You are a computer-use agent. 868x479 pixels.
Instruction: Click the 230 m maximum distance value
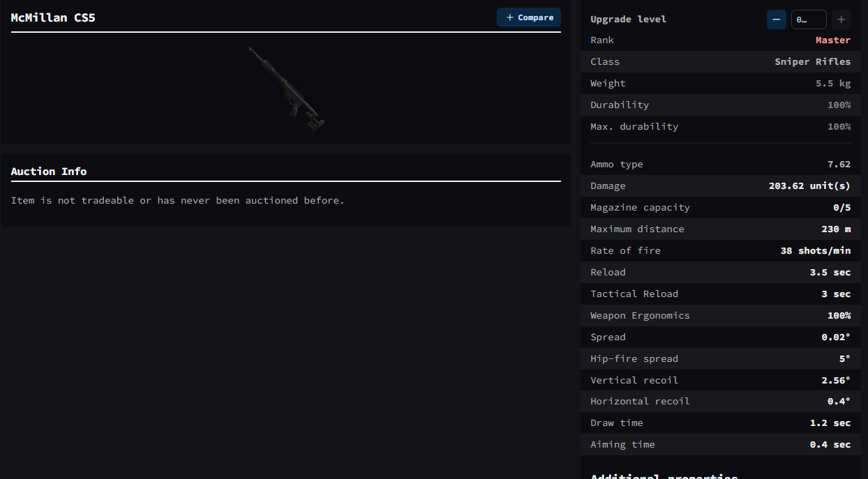tap(836, 229)
